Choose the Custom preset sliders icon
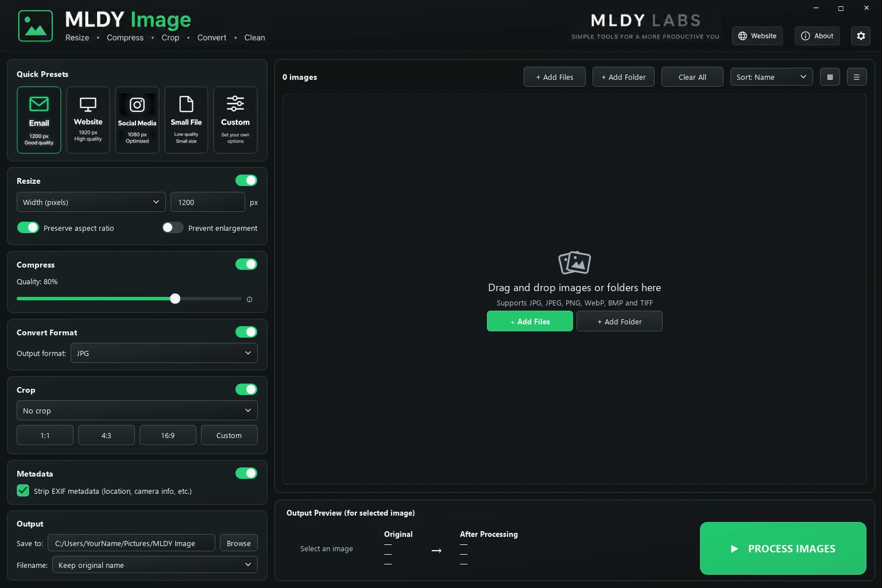Screen dimensions: 882x588 235,103
